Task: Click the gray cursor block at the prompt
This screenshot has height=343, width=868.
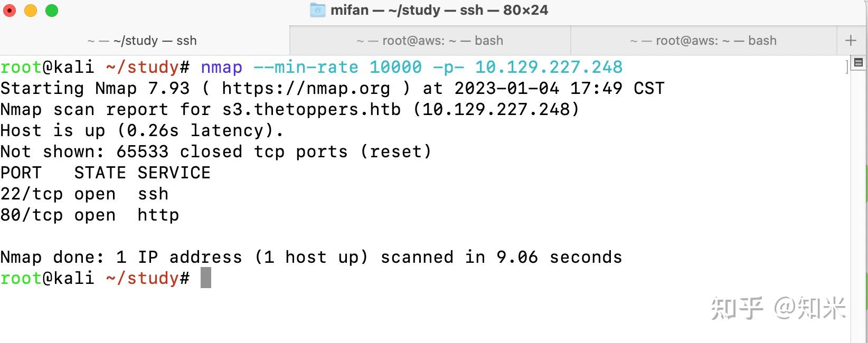Action: coord(206,278)
